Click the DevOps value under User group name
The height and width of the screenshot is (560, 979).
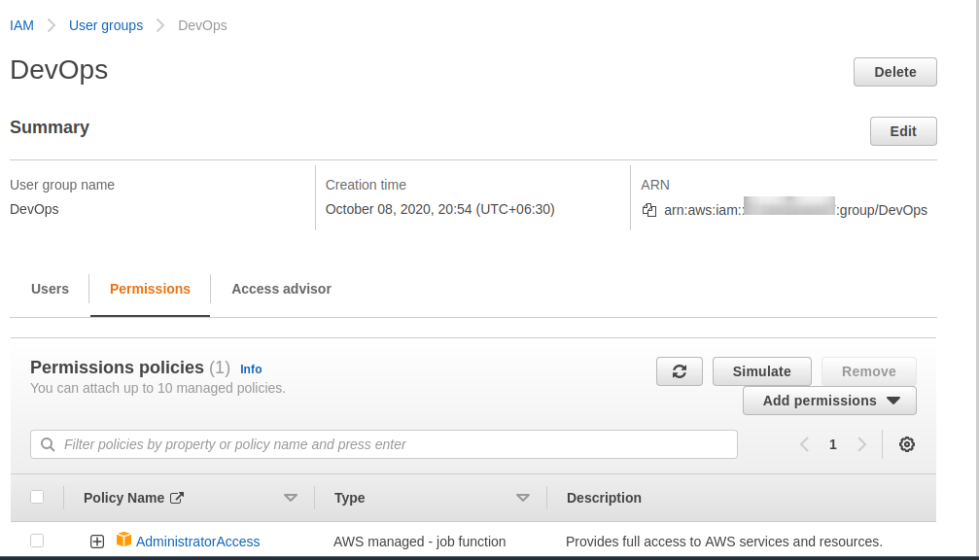(34, 209)
